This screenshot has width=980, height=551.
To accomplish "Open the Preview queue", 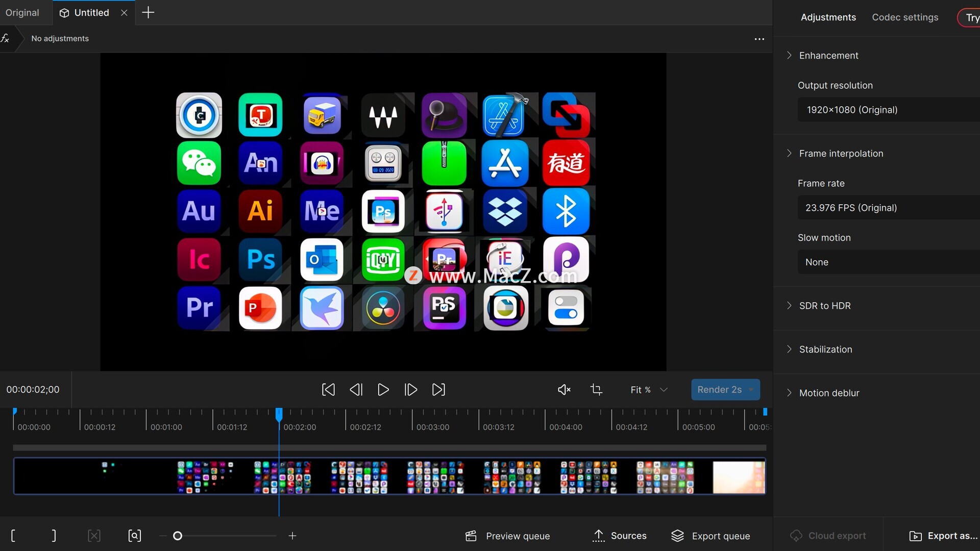I will point(508,536).
